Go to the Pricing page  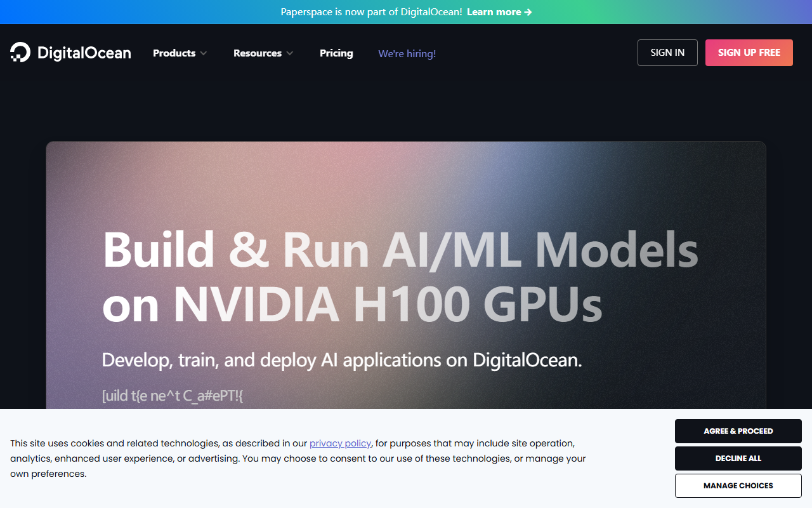pos(336,53)
